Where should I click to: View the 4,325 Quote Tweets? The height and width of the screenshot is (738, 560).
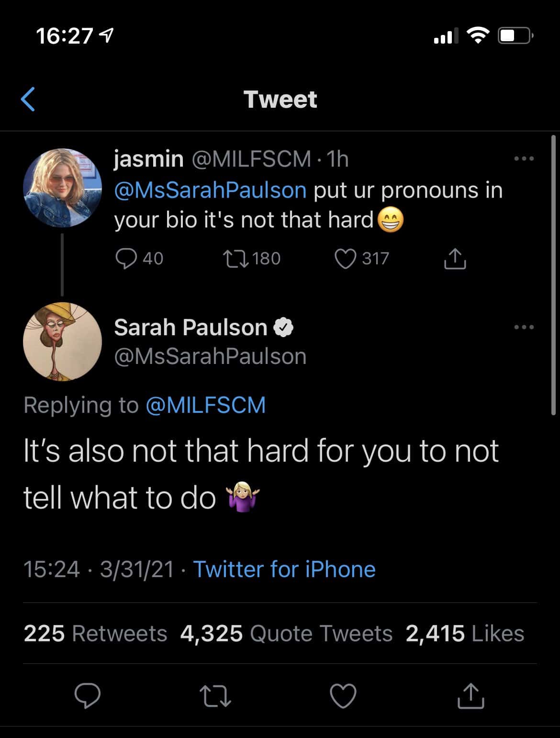point(286,634)
